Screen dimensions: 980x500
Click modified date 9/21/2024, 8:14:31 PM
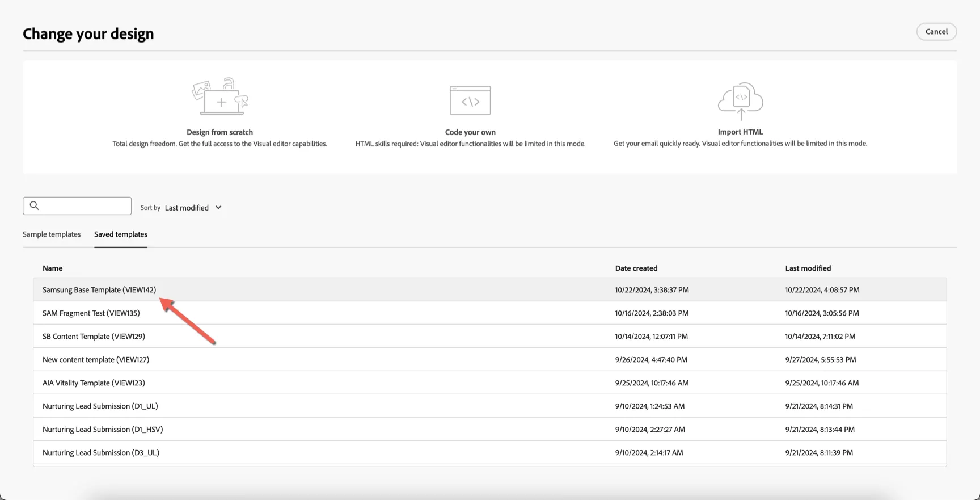point(819,406)
